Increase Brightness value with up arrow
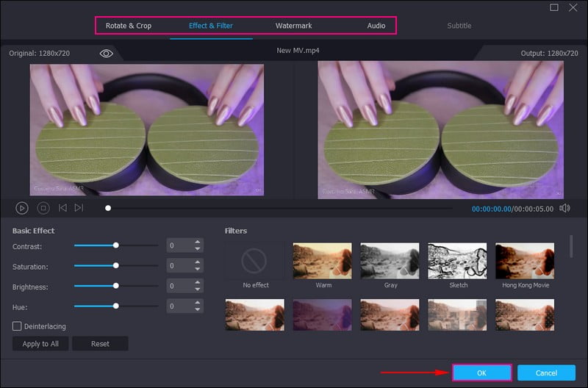Viewport: 588px width, 388px height. (197, 282)
